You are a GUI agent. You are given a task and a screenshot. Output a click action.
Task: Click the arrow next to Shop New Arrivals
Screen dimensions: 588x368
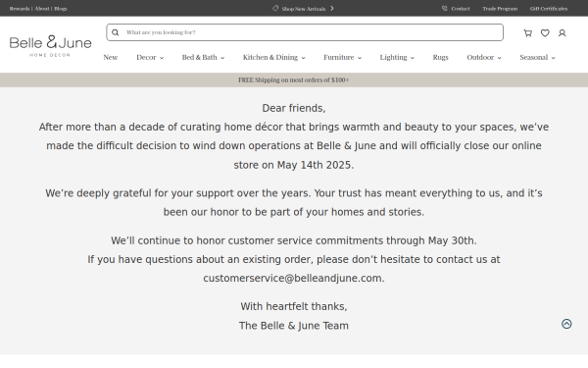tap(332, 8)
